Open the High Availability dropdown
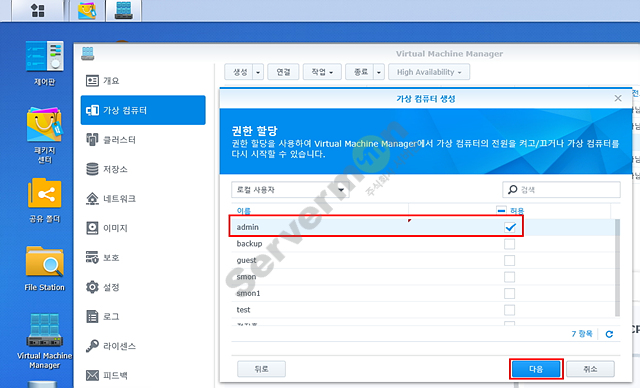The image size is (640, 388). (429, 72)
